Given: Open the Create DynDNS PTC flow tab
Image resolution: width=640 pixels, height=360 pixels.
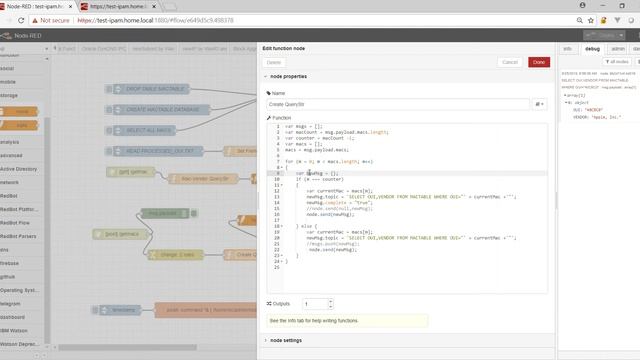Looking at the screenshot, I should [x=103, y=49].
